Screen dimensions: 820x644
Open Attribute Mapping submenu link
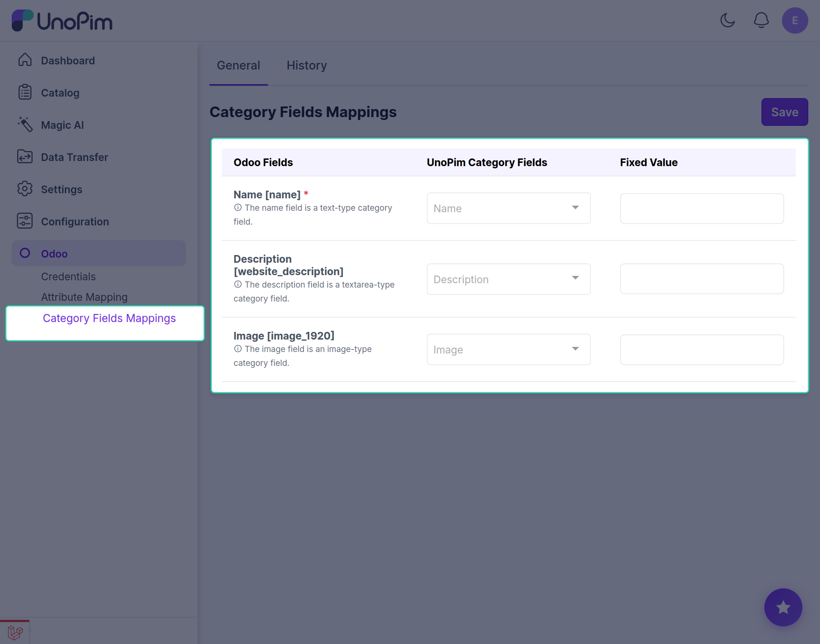click(x=84, y=297)
